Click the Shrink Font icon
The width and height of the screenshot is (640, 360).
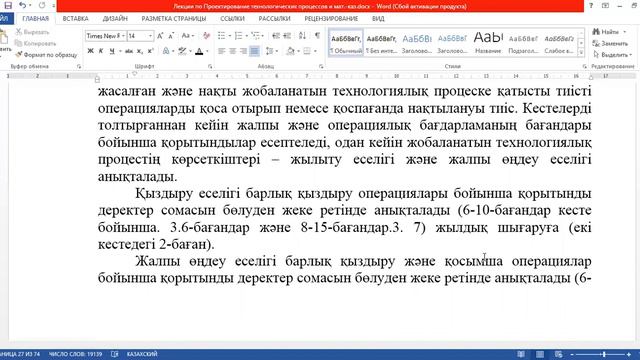(171, 36)
